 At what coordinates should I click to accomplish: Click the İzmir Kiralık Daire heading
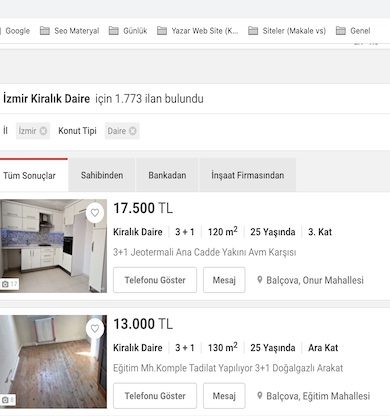(46, 99)
